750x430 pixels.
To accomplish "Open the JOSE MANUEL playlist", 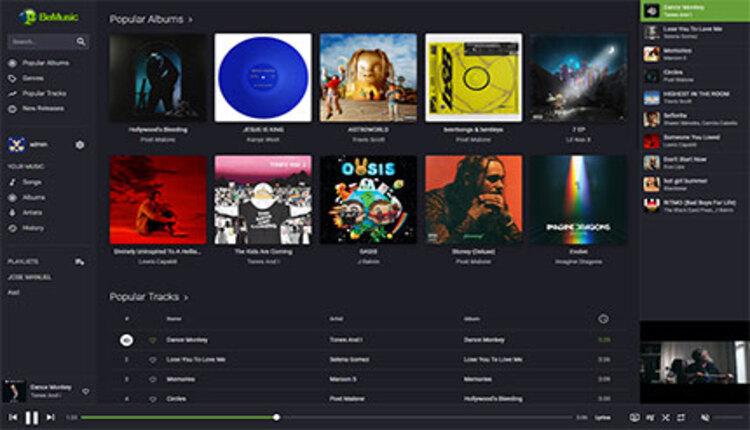I will (29, 276).
